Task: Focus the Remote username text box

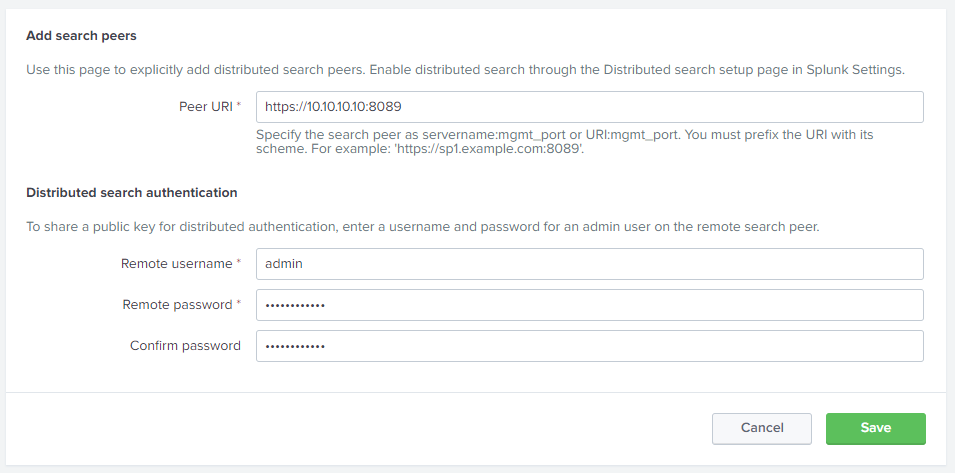Action: click(x=589, y=264)
